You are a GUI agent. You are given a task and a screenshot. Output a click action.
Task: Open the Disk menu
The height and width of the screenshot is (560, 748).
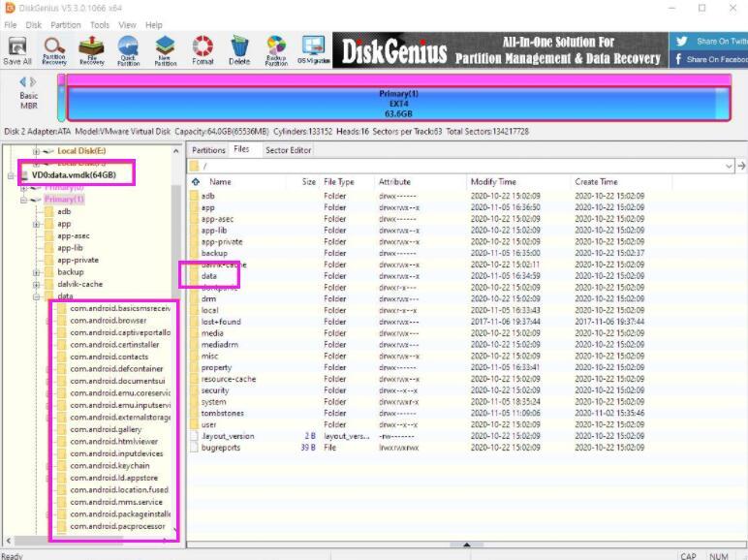33,25
